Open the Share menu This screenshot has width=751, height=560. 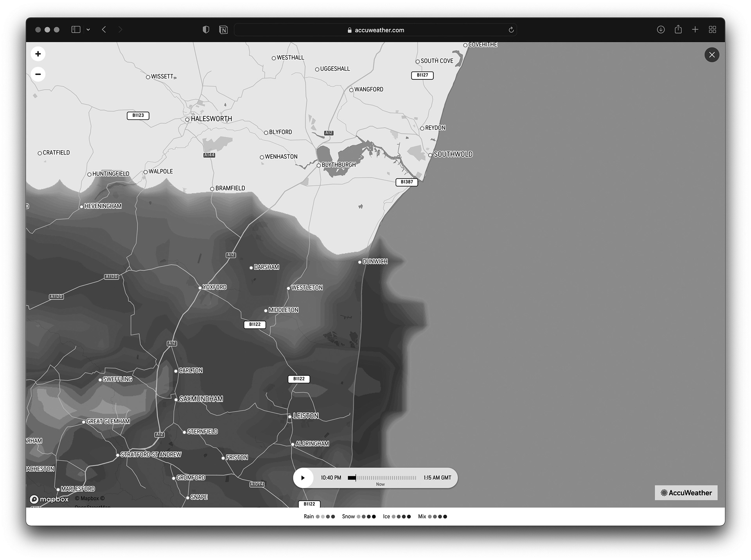click(678, 29)
